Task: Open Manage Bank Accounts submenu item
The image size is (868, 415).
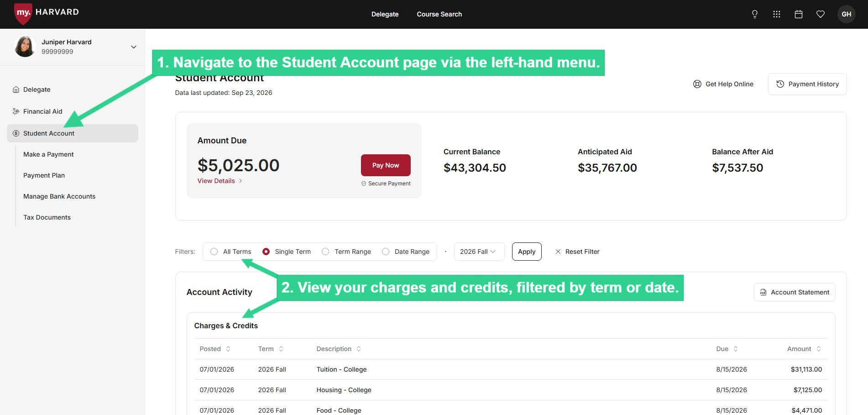Action: coord(59,196)
